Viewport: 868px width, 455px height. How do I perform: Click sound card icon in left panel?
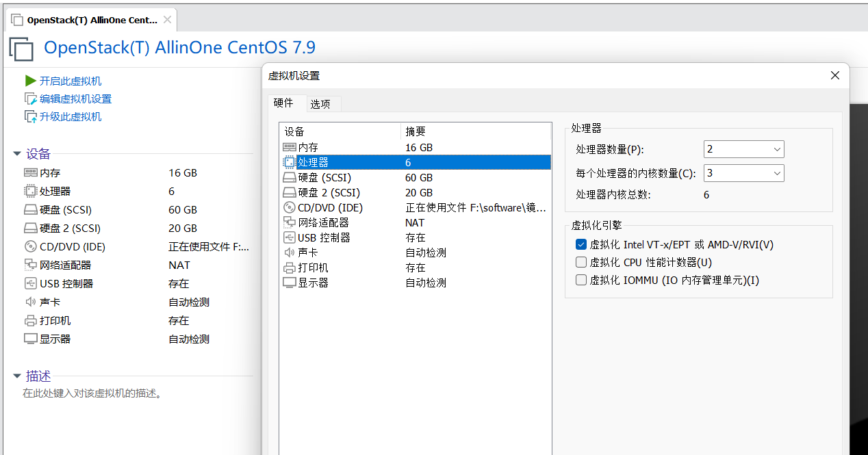pyautogui.click(x=30, y=302)
